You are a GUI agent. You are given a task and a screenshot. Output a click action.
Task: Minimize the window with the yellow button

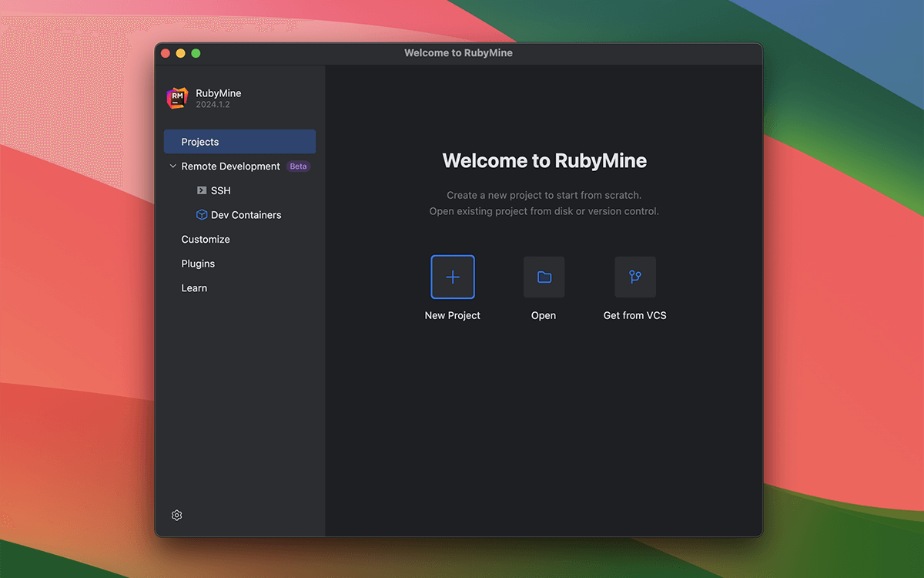point(181,53)
